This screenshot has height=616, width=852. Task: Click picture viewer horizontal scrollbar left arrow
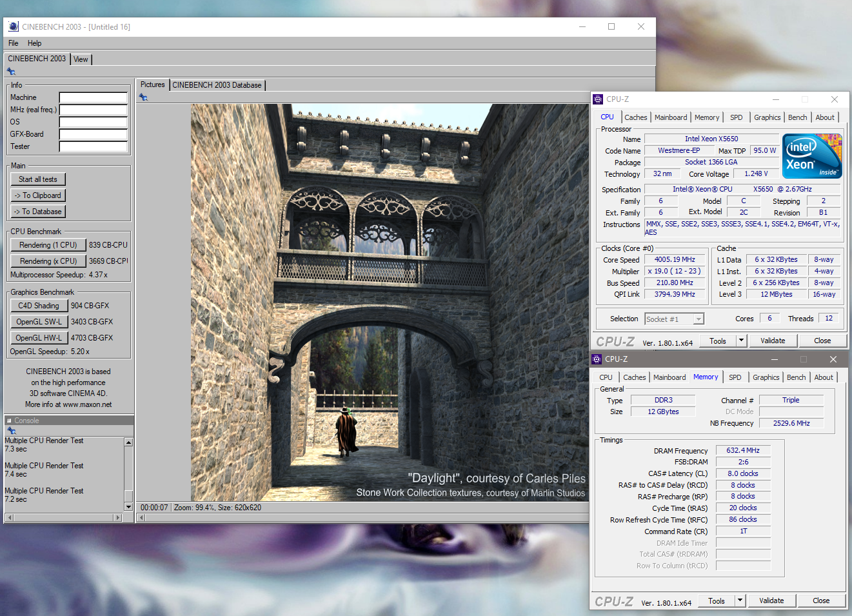[x=141, y=517]
